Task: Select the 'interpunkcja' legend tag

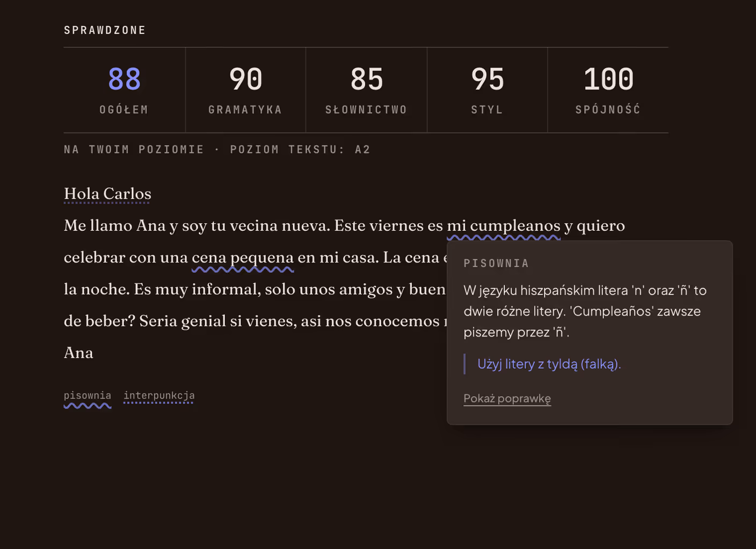Action: point(159,396)
